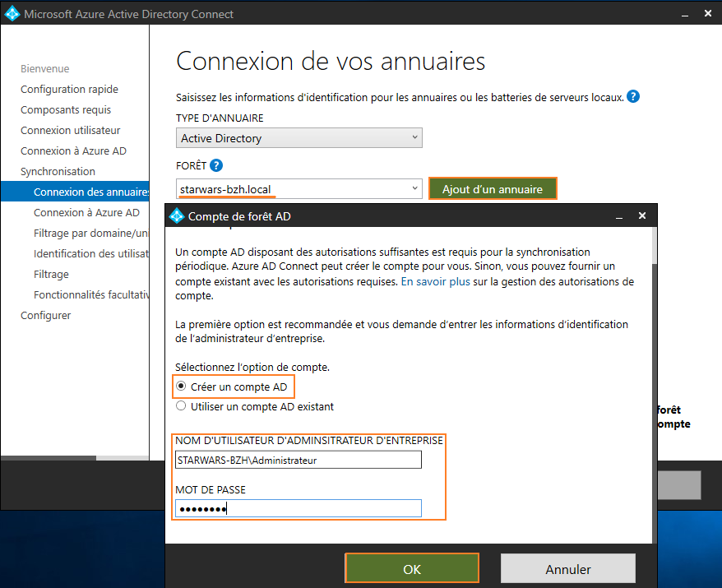Close the Compte de forêt AD dialog
Image resolution: width=722 pixels, height=588 pixels.
coord(642,215)
